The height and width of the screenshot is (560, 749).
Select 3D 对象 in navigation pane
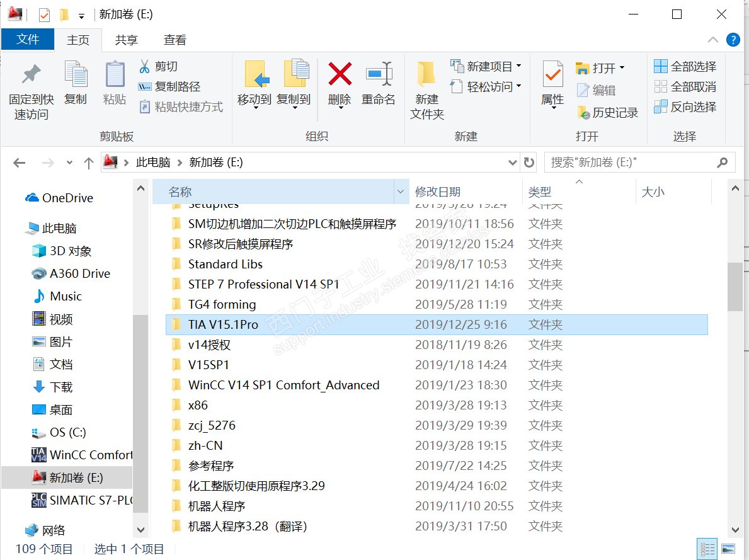click(x=61, y=251)
